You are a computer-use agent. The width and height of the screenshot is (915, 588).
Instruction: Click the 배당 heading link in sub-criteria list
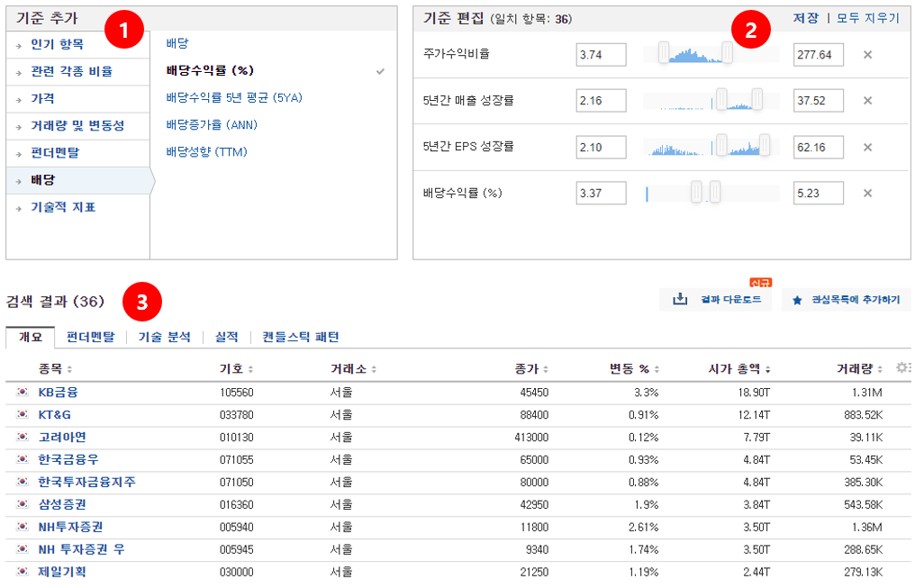177,43
